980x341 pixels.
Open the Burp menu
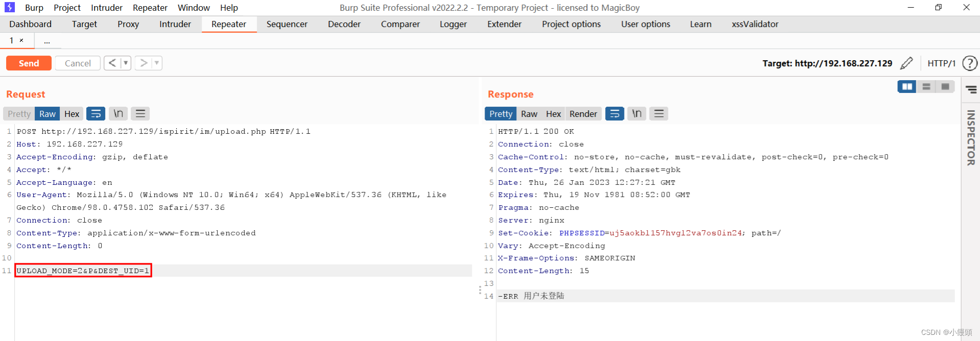click(x=34, y=8)
